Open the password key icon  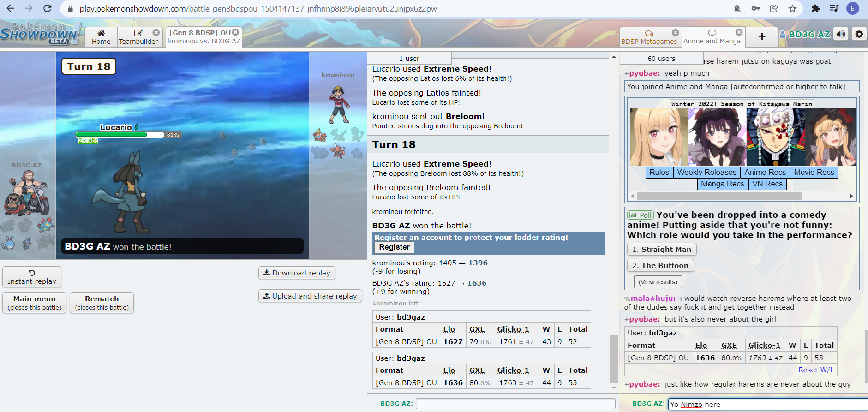click(x=755, y=8)
